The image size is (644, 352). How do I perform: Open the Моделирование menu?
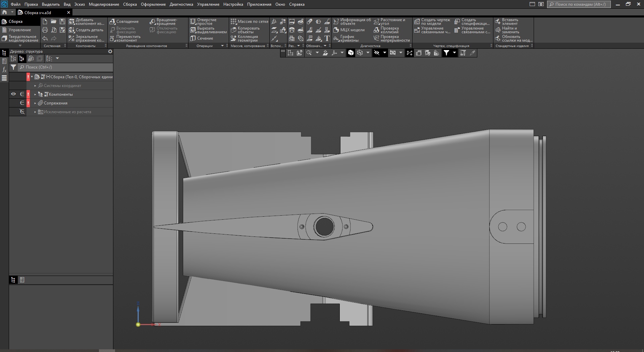[x=104, y=4]
